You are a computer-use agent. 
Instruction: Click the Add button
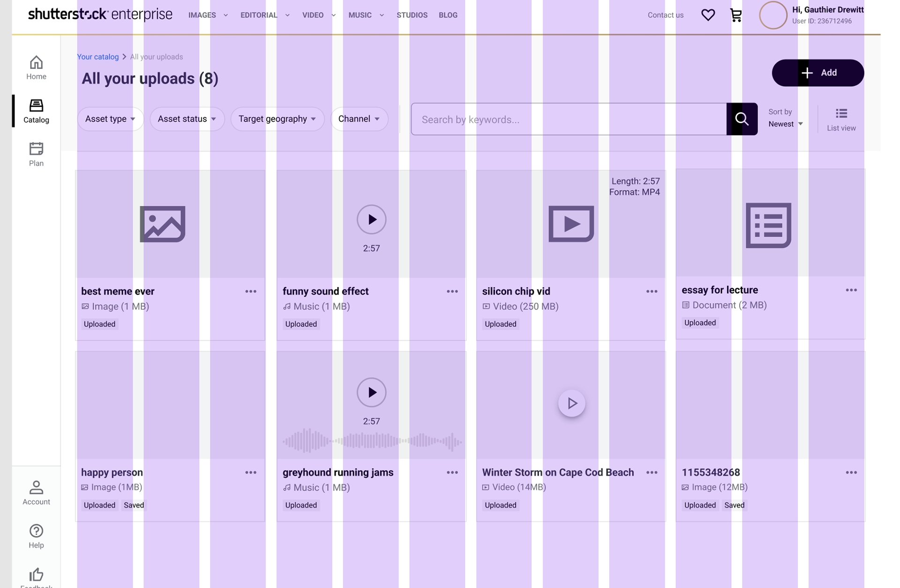tap(818, 73)
